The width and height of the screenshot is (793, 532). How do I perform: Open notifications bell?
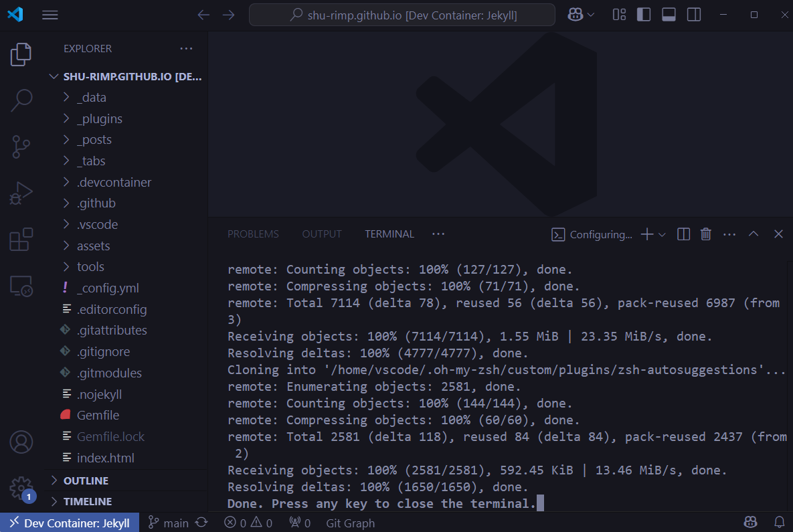click(780, 523)
